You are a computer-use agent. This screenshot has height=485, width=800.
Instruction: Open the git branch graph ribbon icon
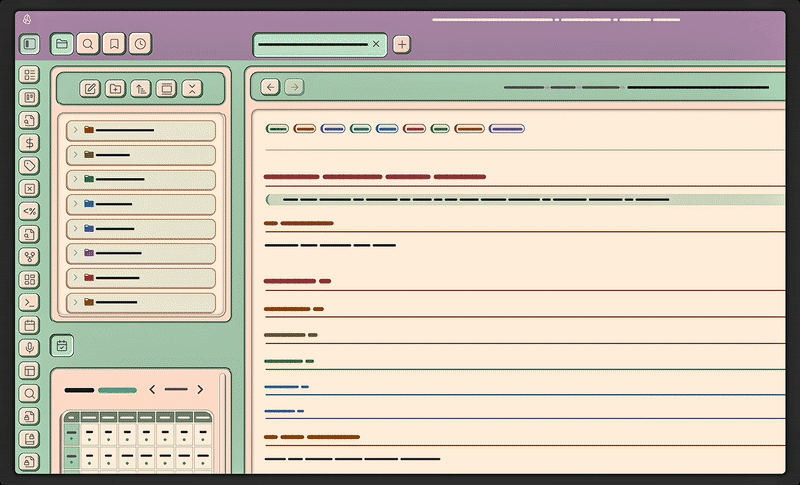tap(30, 257)
